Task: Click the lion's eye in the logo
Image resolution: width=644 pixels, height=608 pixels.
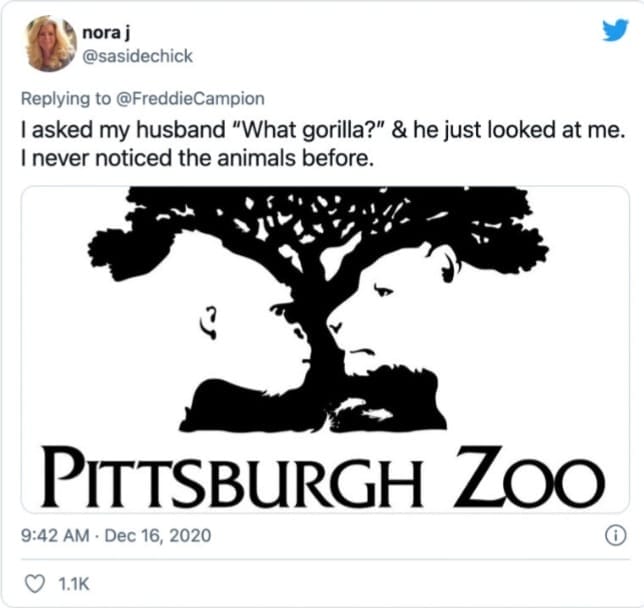Action: pos(383,291)
